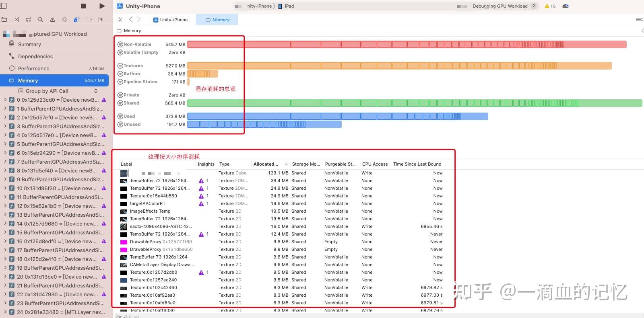Screen dimensions: 644x318
Task: Toggle the Private storage filter
Action: pos(120,95)
